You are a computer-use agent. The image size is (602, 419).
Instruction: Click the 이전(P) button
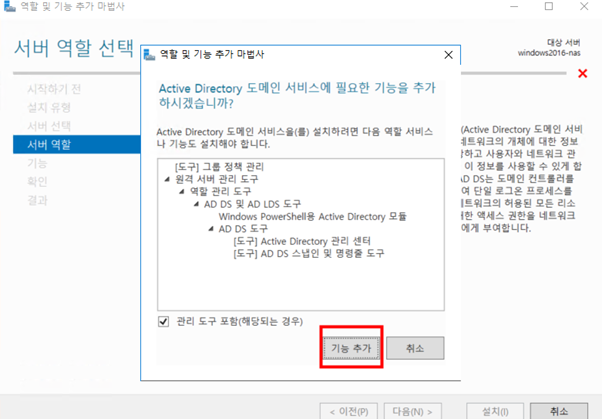[x=349, y=411]
